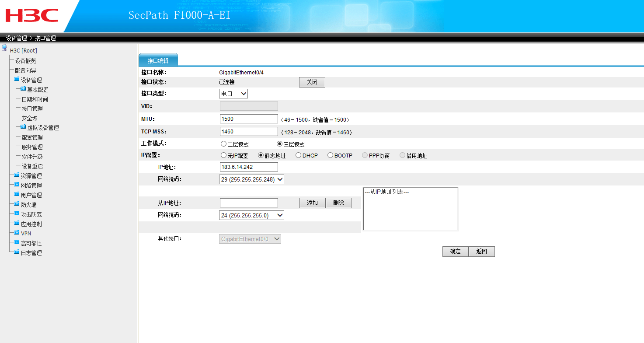
Task: Focus the 从IP地址 input field
Action: coord(249,203)
